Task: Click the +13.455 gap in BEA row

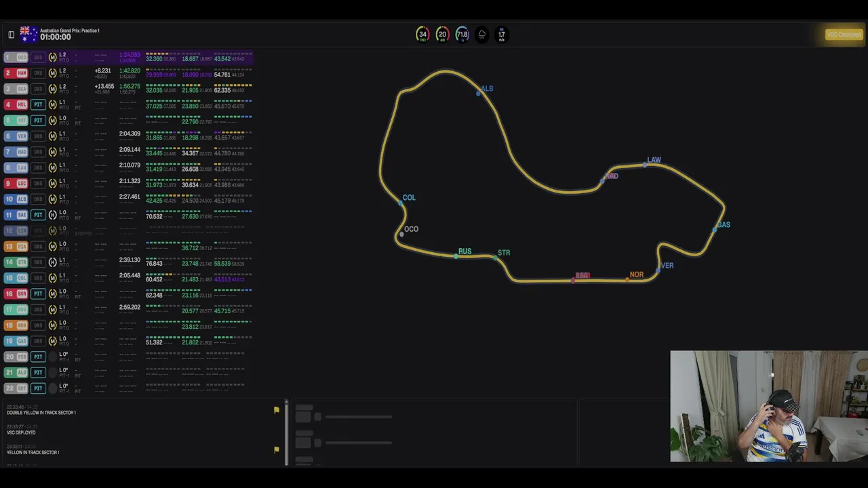Action: click(104, 87)
